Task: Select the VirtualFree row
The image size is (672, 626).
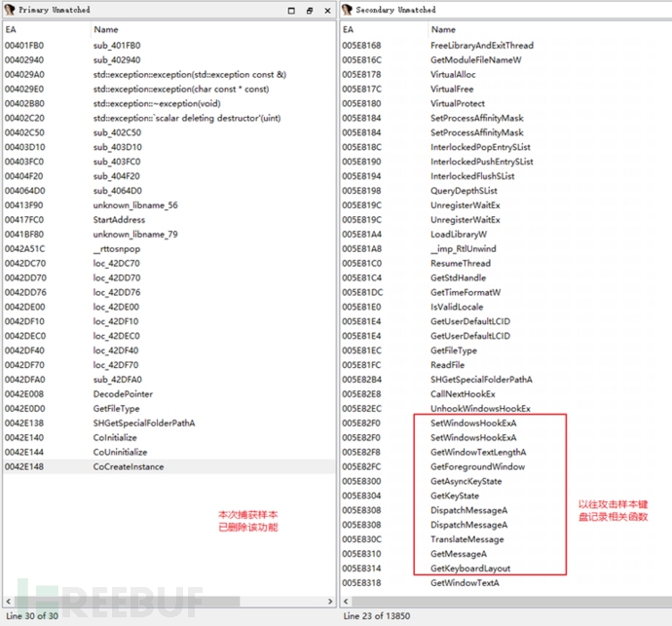Action: (x=506, y=90)
